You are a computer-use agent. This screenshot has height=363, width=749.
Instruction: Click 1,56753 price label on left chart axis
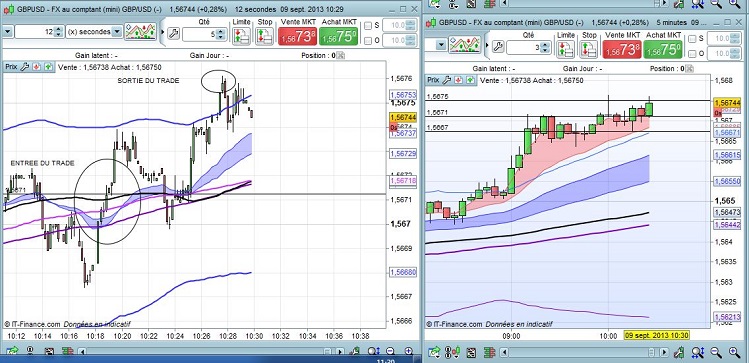tap(404, 95)
